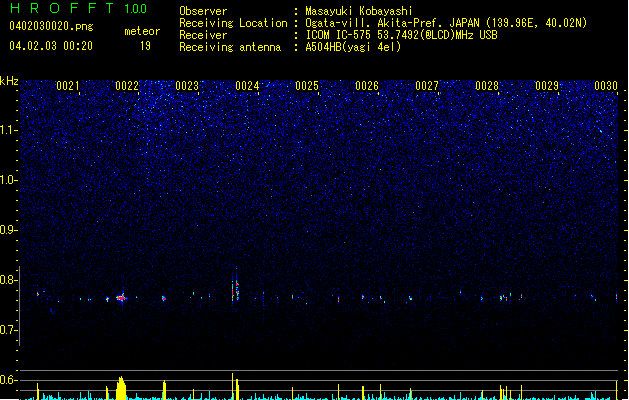Screen dimensions: 629x400
Task: Click the large yellow intensity peak below 0022
Action: 121,388
